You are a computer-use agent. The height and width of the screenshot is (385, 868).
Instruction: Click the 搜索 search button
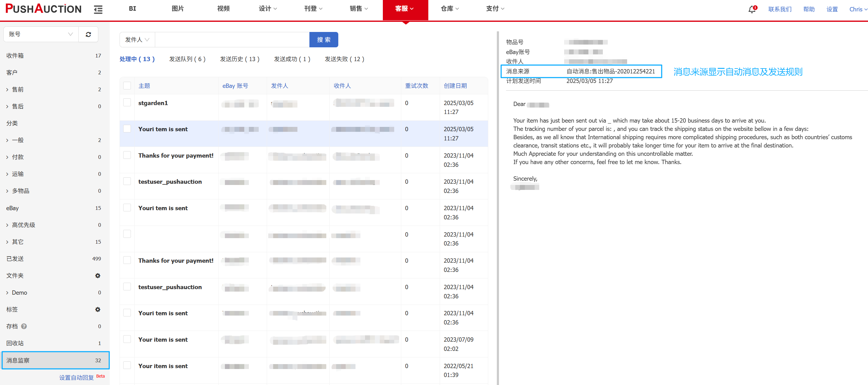coord(324,40)
